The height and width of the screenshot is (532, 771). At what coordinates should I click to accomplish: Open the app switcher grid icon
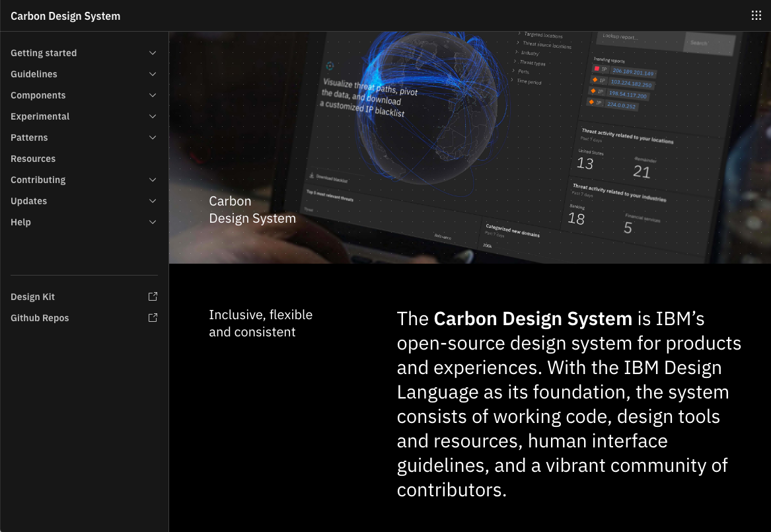click(756, 16)
